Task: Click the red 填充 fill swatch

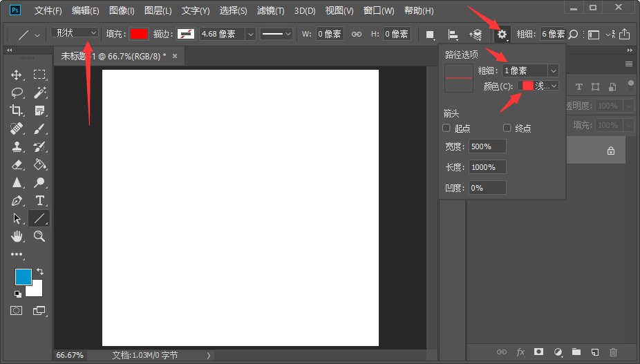Action: pos(139,35)
